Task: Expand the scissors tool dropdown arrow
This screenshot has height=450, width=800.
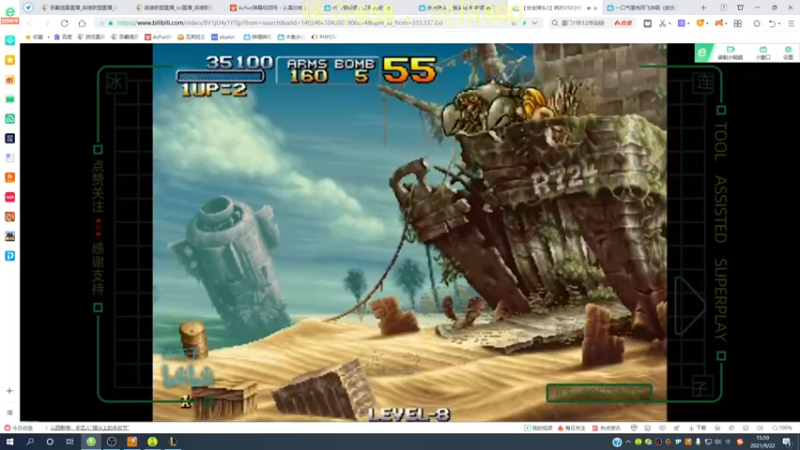Action: [x=669, y=23]
